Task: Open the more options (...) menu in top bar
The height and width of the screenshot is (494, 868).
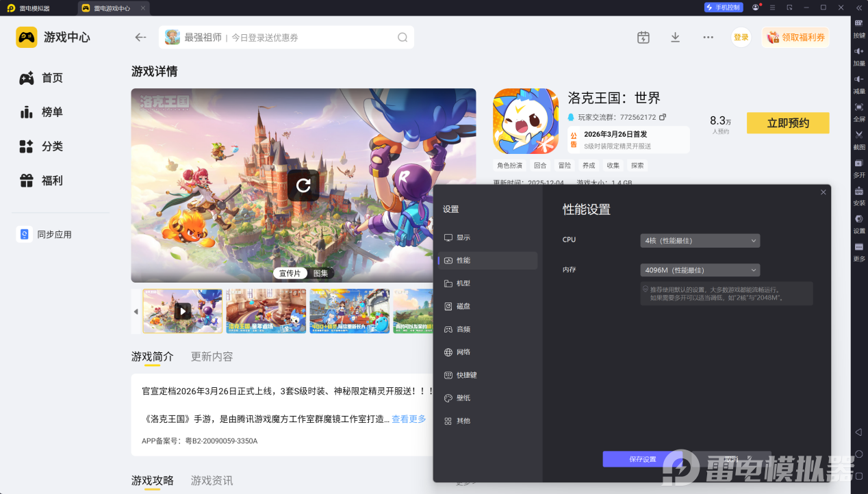Action: point(707,37)
